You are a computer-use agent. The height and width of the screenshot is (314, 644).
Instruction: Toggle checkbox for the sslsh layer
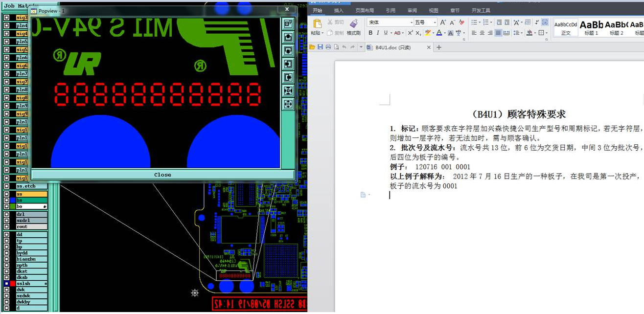6,283
